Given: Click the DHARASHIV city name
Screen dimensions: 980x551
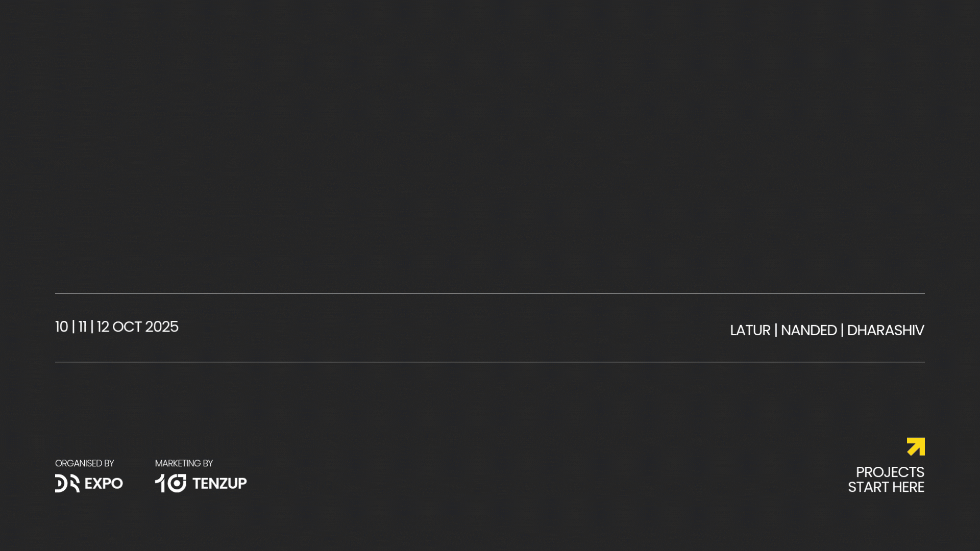Looking at the screenshot, I should coord(886,331).
